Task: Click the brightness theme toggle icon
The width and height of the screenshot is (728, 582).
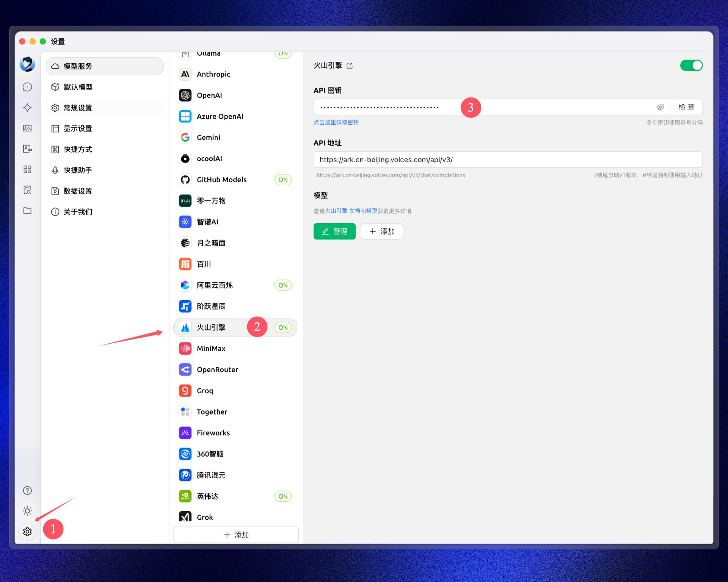Action: pos(27,511)
